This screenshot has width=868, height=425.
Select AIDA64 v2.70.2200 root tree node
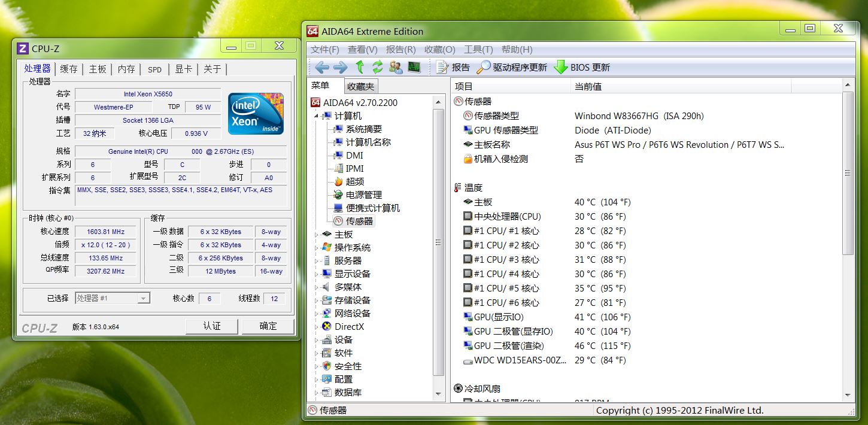click(354, 102)
